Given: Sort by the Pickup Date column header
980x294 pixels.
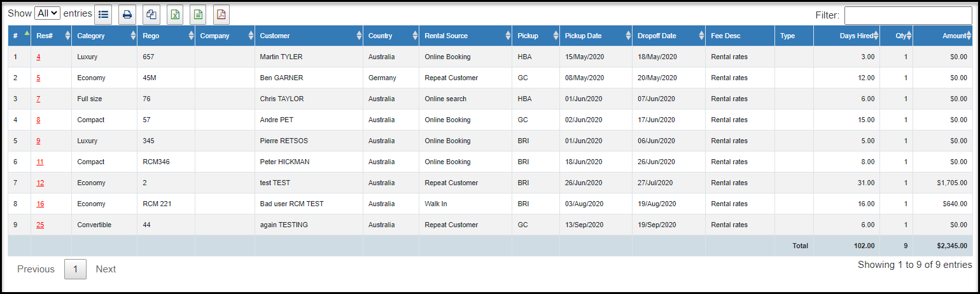Looking at the screenshot, I should pyautogui.click(x=596, y=36).
